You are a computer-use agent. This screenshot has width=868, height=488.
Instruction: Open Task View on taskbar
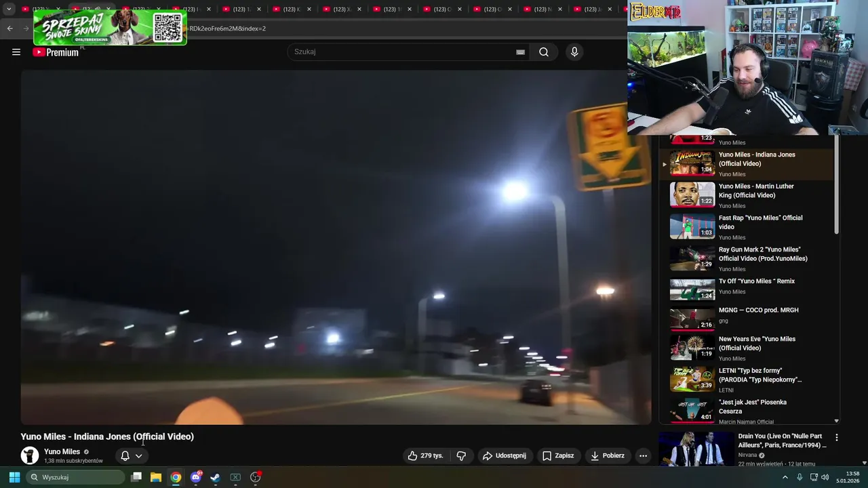point(136,477)
